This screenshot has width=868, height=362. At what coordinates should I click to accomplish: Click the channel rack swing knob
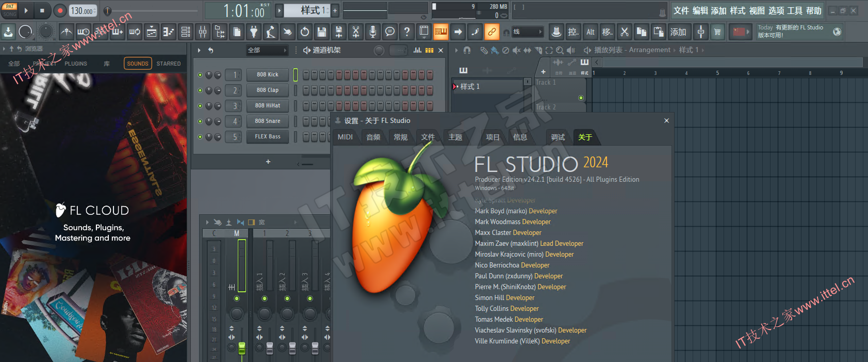click(x=379, y=50)
